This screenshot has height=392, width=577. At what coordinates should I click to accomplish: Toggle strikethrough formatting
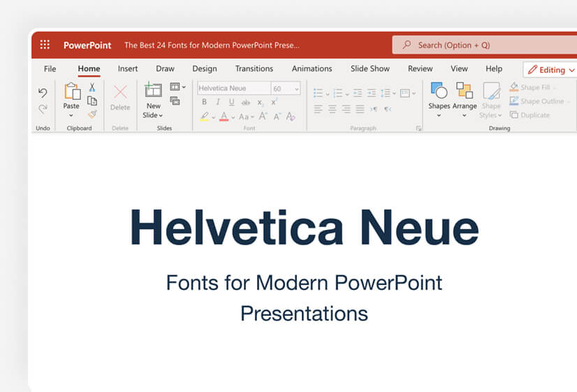point(246,102)
